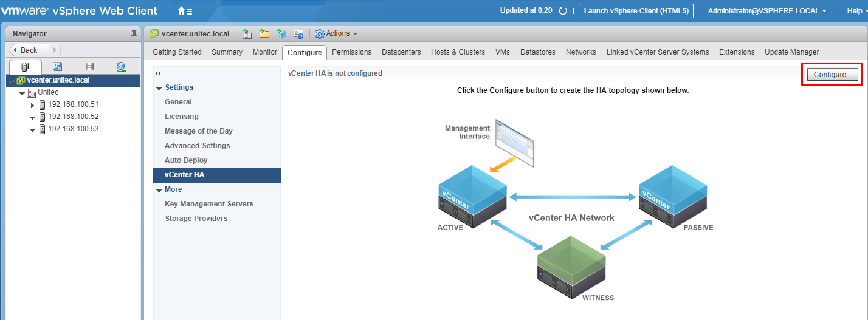
Task: Click the Unitec datacenter icon
Action: tap(32, 92)
